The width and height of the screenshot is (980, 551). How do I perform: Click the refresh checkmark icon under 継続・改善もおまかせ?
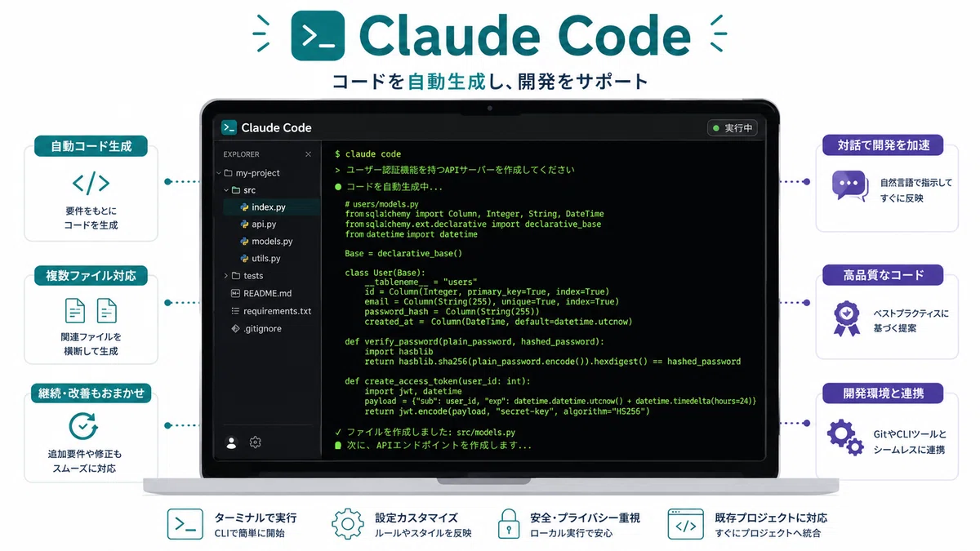[82, 426]
